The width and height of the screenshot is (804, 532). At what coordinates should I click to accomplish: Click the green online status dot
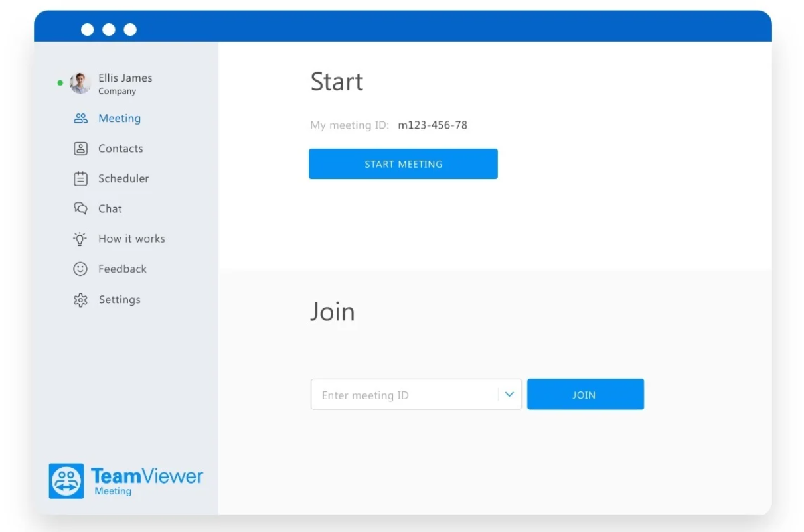60,83
